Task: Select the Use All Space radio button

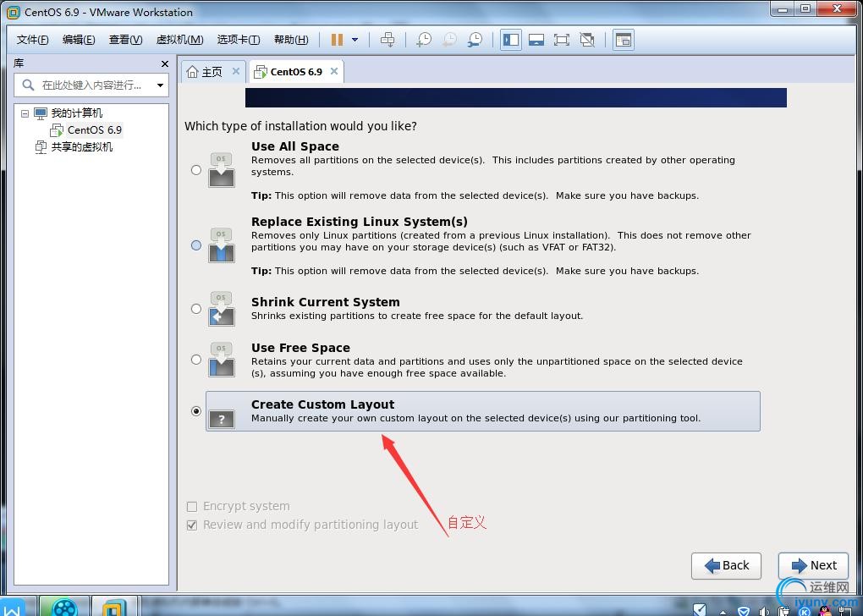Action: click(196, 170)
